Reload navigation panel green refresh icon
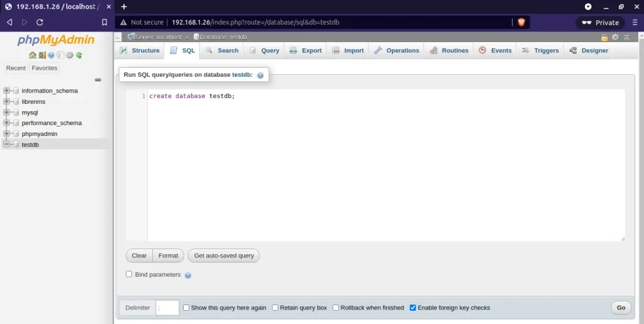Image resolution: width=644 pixels, height=324 pixels. click(79, 55)
